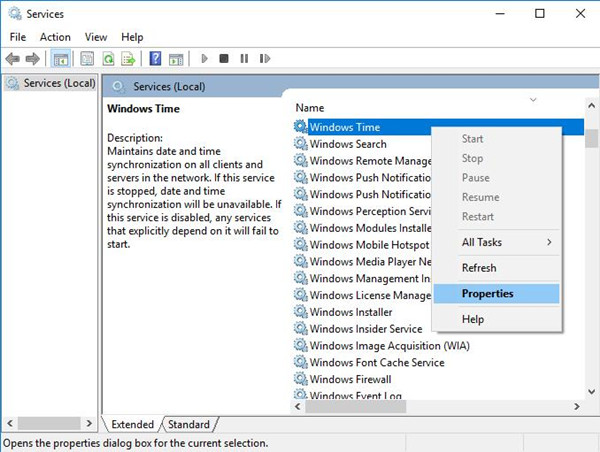This screenshot has width=600, height=452.
Task: Expand All Tasks submenu in context menu
Action: tap(496, 242)
